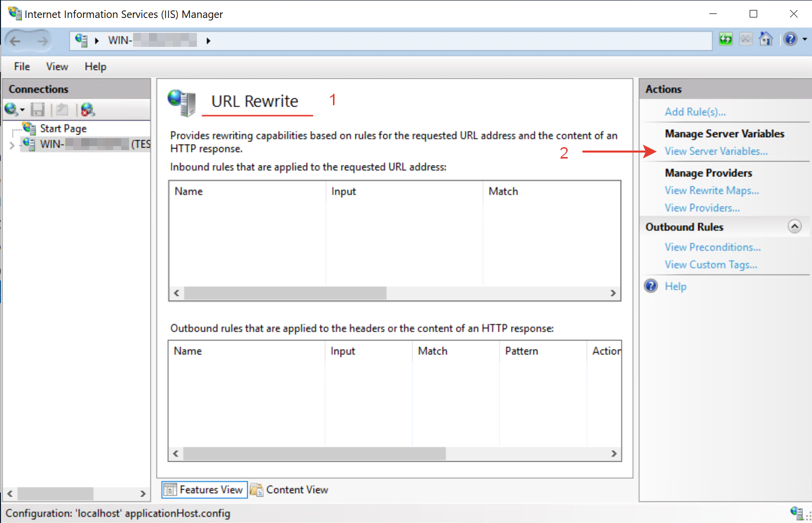The image size is (812, 523).
Task: Click the address bar path field
Action: 391,41
